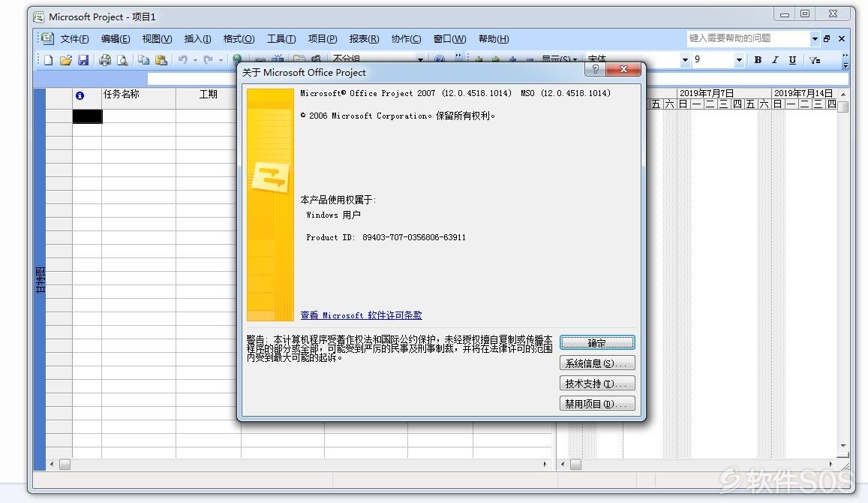Select the first empty task name cell
This screenshot has width=868, height=503.
[x=139, y=116]
